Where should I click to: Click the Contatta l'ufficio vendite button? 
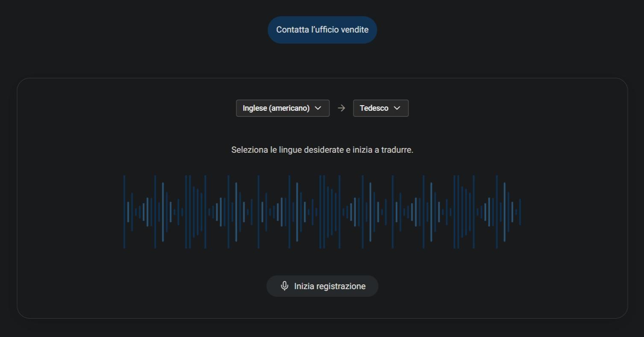tap(322, 30)
